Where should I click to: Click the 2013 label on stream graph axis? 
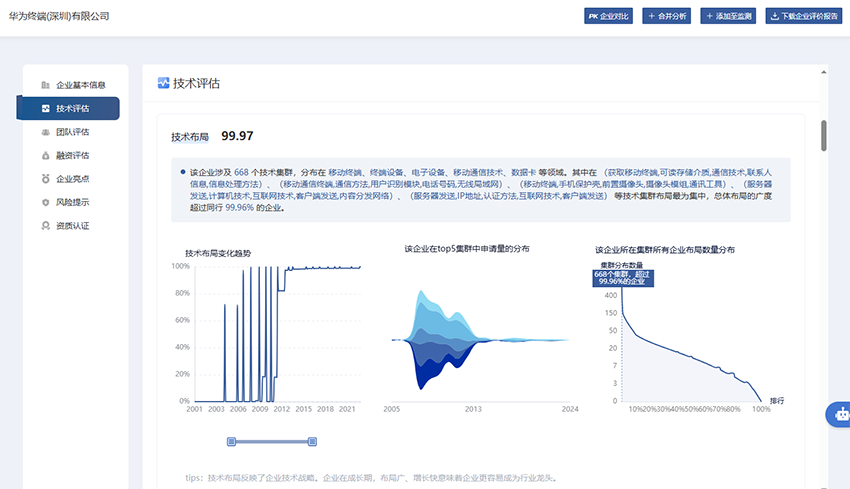coord(473,409)
